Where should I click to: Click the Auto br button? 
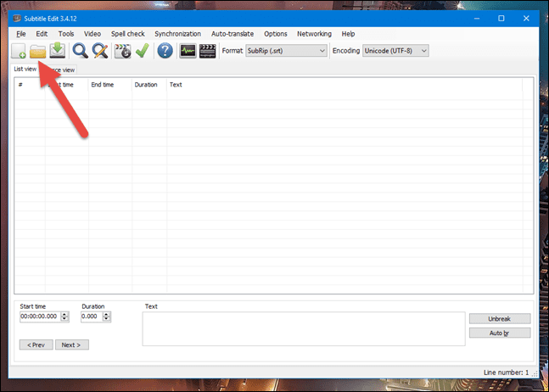500,333
